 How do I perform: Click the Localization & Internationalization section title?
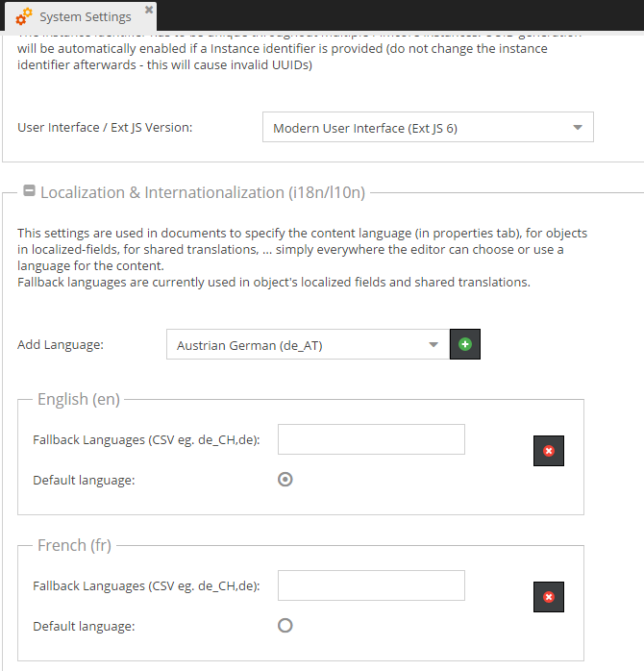click(202, 192)
